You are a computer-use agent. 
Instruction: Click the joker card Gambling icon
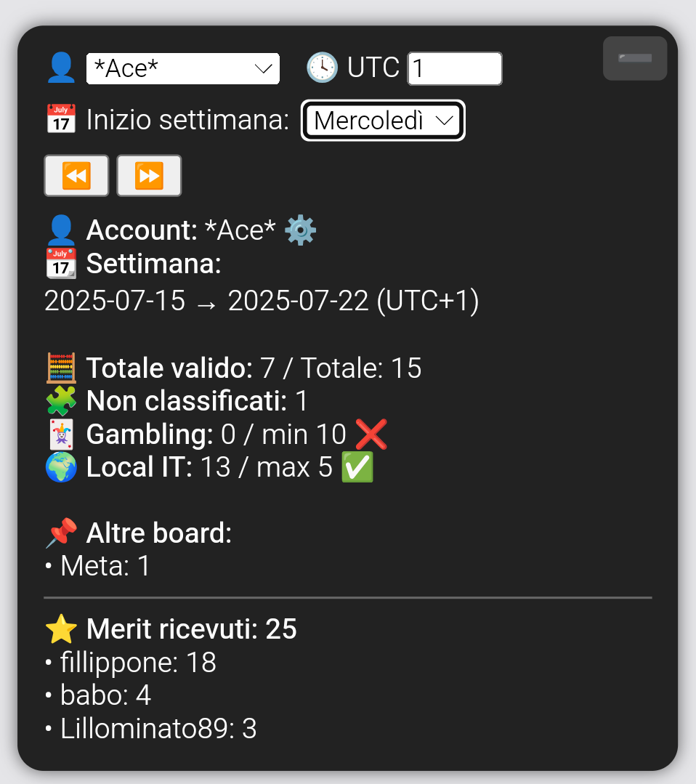(61, 434)
